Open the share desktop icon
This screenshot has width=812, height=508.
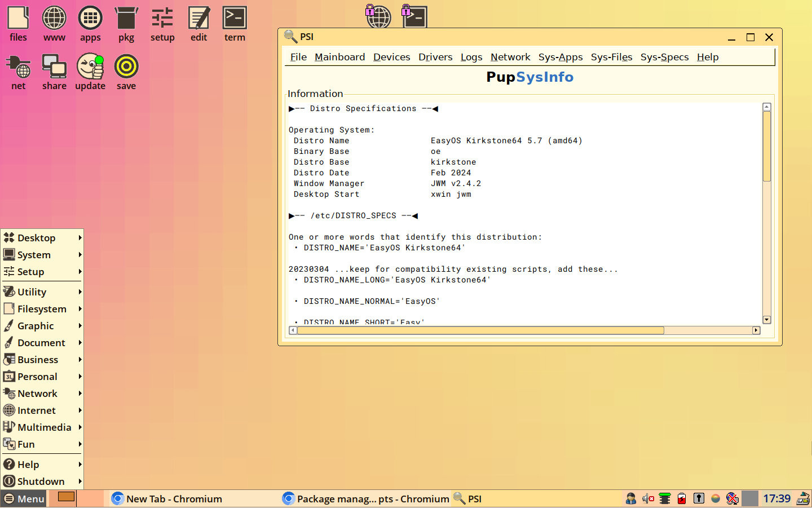click(x=54, y=72)
